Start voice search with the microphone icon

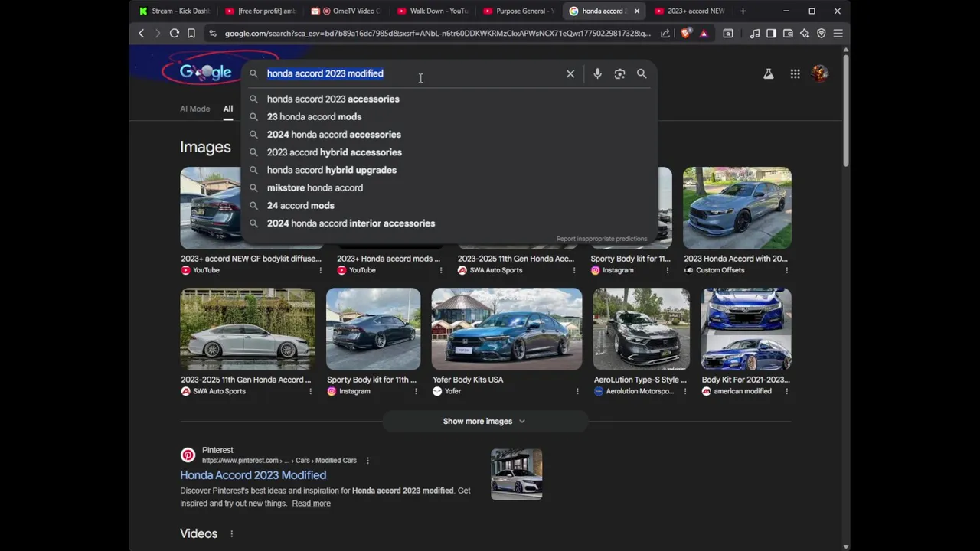[x=597, y=73]
